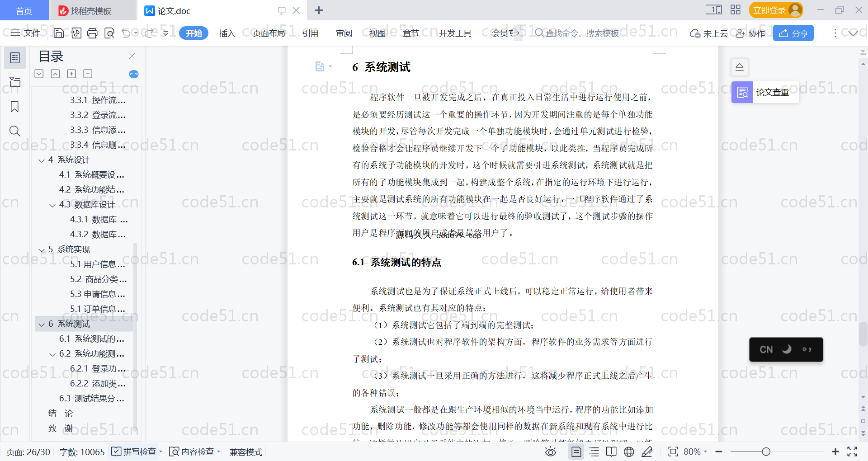The image size is (868, 461).
Task: Click the blue smart TOC assistant icon
Action: [134, 74]
